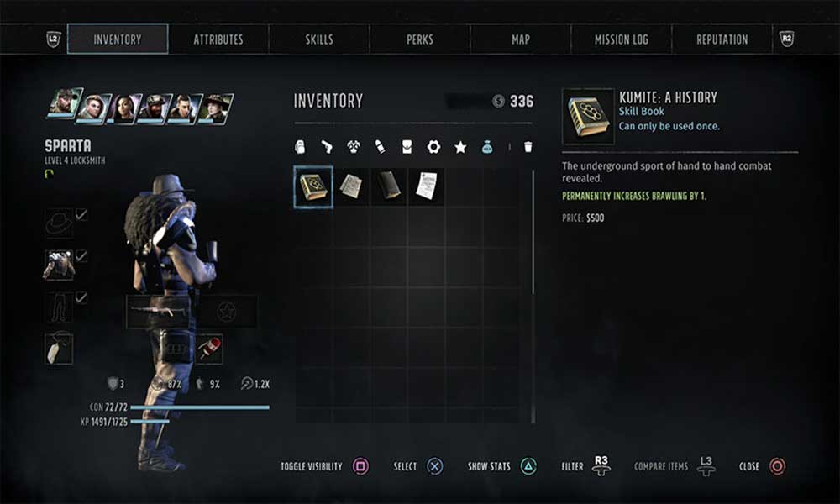Filter inventory by ammo bullet icon
This screenshot has width=840, height=504.
coord(380,147)
